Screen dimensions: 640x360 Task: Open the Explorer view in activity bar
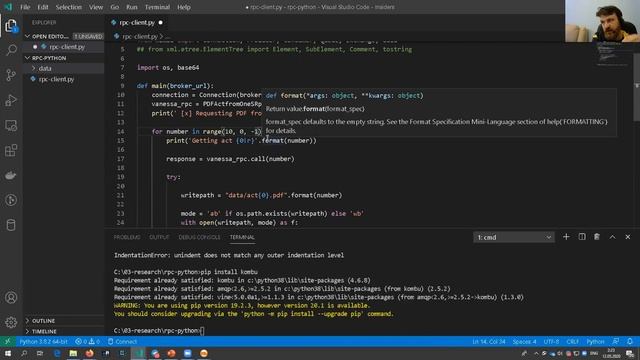pyautogui.click(x=11, y=26)
